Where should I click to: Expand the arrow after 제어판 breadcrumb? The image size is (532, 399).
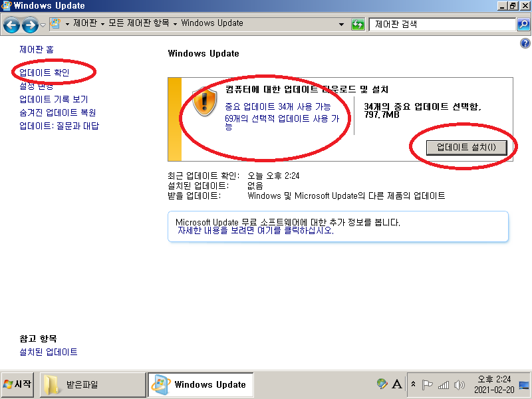tap(102, 24)
